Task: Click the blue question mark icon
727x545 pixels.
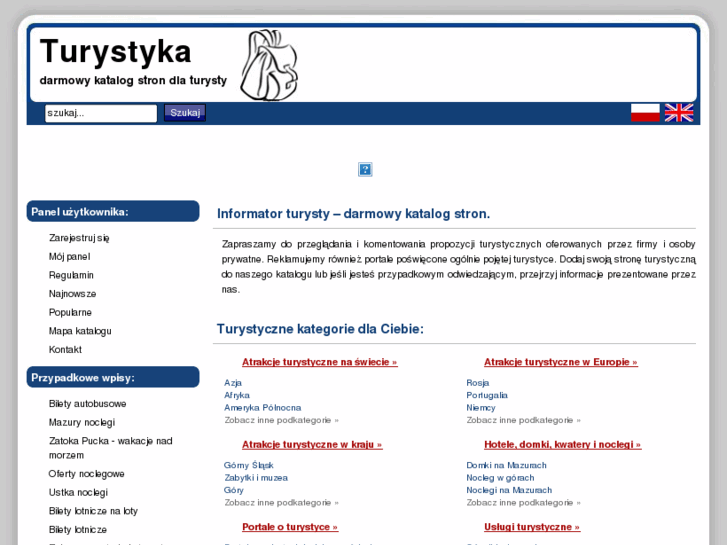Action: click(365, 169)
